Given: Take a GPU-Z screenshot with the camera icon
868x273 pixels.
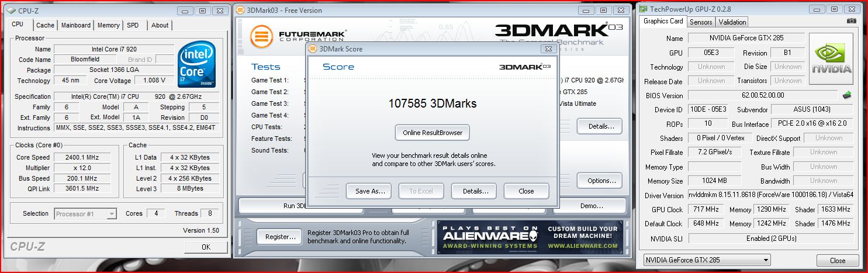Looking at the screenshot, I should 852,21.
